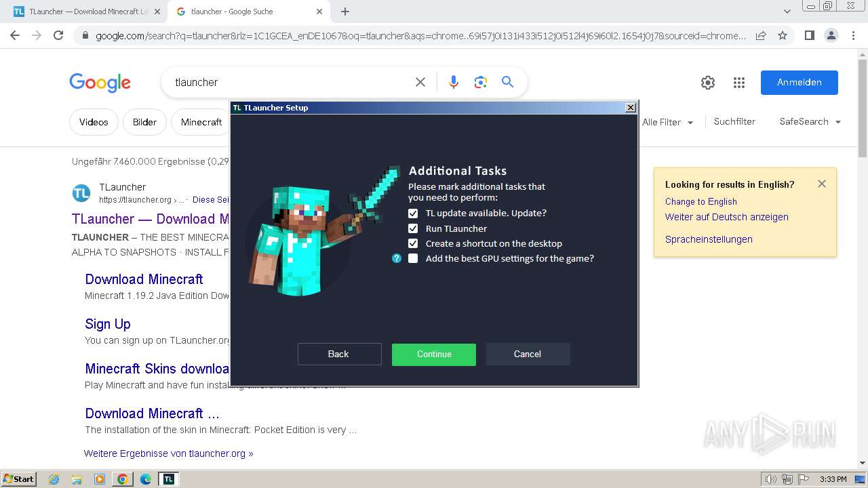The width and height of the screenshot is (868, 488).
Task: Expand the Alle Filter dropdown
Action: 667,122
